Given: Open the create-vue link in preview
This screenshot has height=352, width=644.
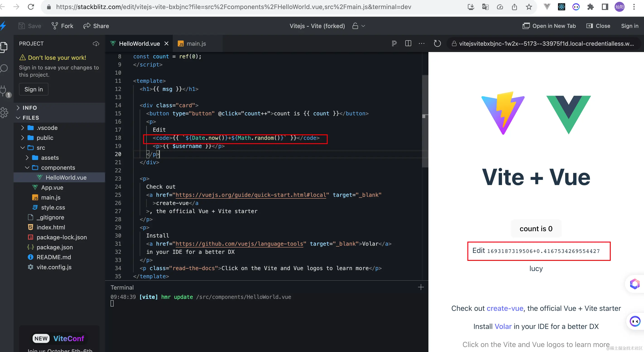Looking at the screenshot, I should tap(505, 308).
